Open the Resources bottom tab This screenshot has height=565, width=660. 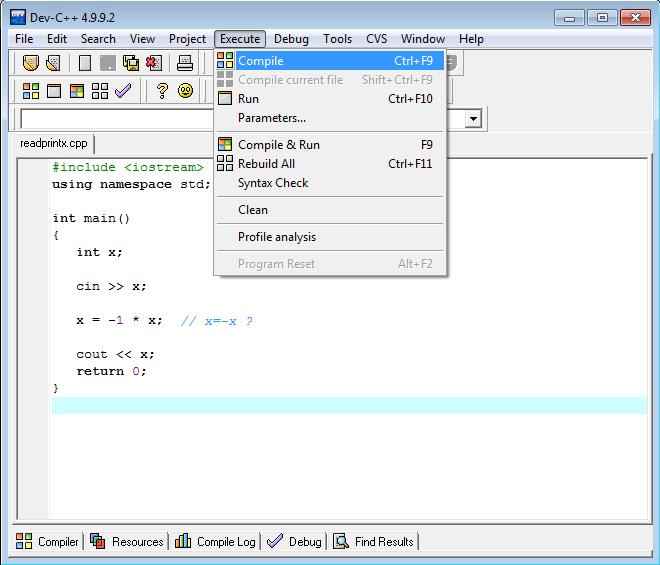126,541
